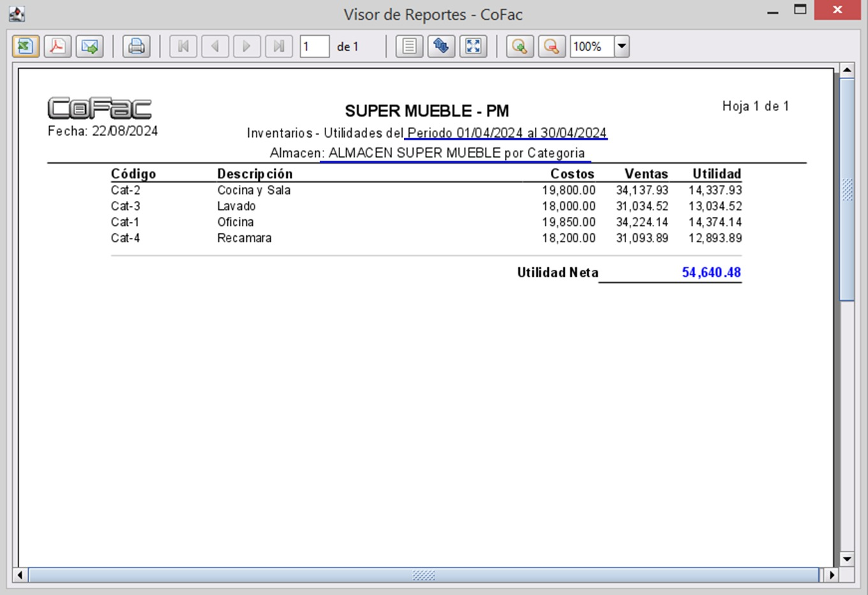Viewport: 868px width, 595px height.
Task: Click the horizontal scrollbar left arrow
Action: 20,575
